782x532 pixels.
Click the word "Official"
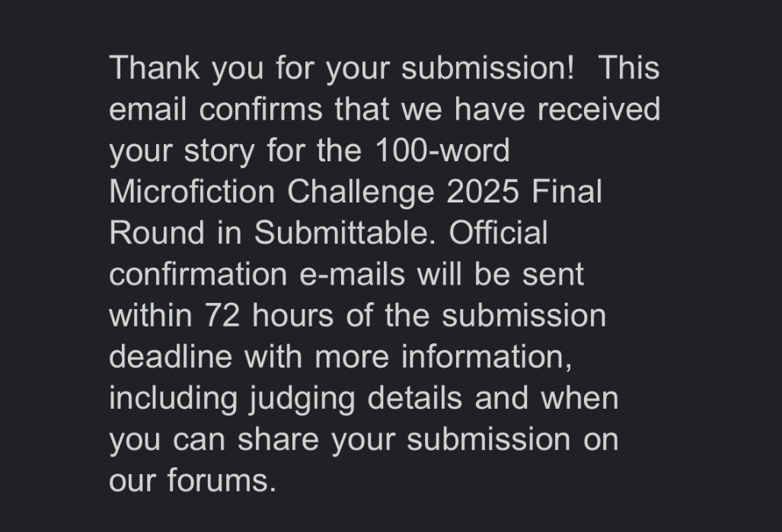pyautogui.click(x=498, y=233)
